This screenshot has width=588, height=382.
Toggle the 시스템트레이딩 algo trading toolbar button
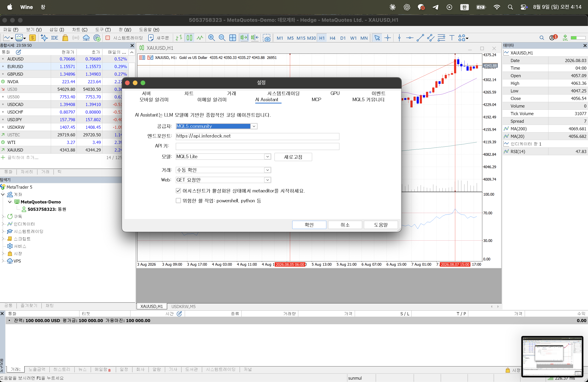click(124, 38)
